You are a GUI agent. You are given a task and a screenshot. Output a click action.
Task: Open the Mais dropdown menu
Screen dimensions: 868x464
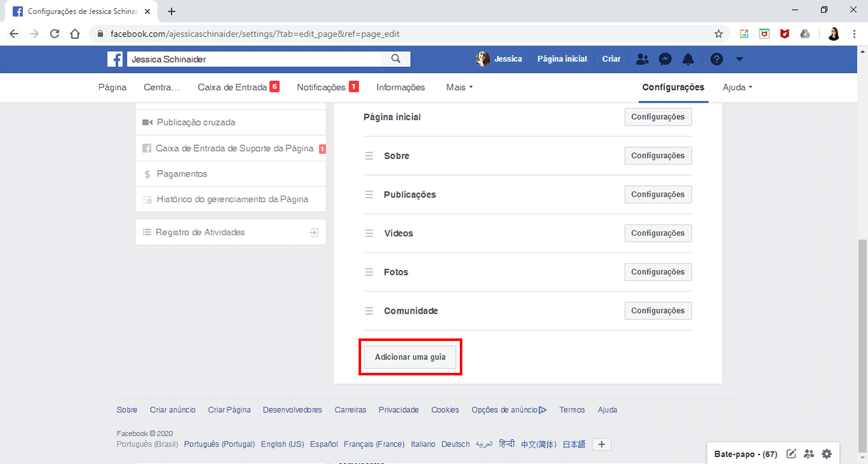point(460,87)
